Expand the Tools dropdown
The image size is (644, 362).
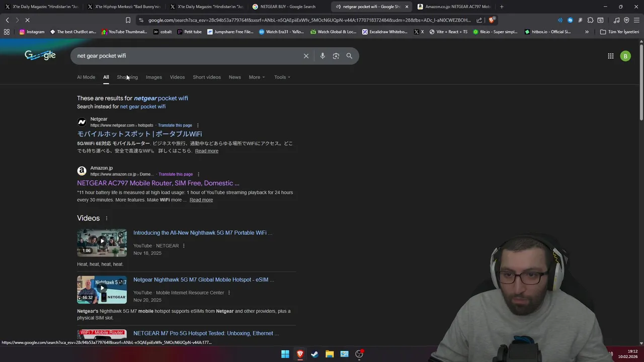[x=282, y=77]
